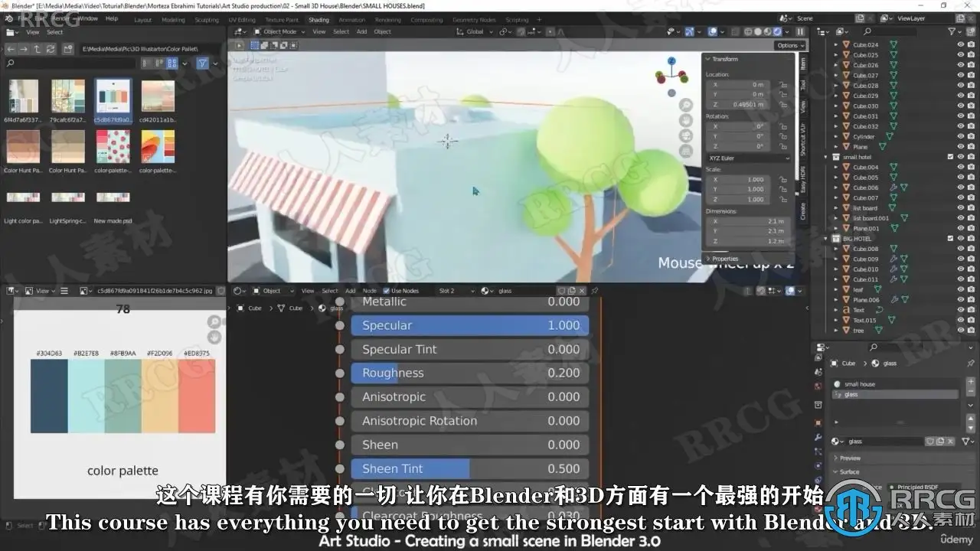The height and width of the screenshot is (551, 980).
Task: Switch to Modeling workspace tab
Action: click(x=174, y=20)
